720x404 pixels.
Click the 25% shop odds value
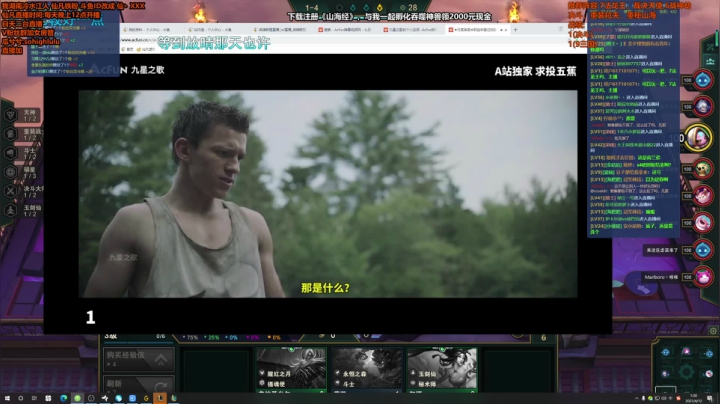point(212,337)
